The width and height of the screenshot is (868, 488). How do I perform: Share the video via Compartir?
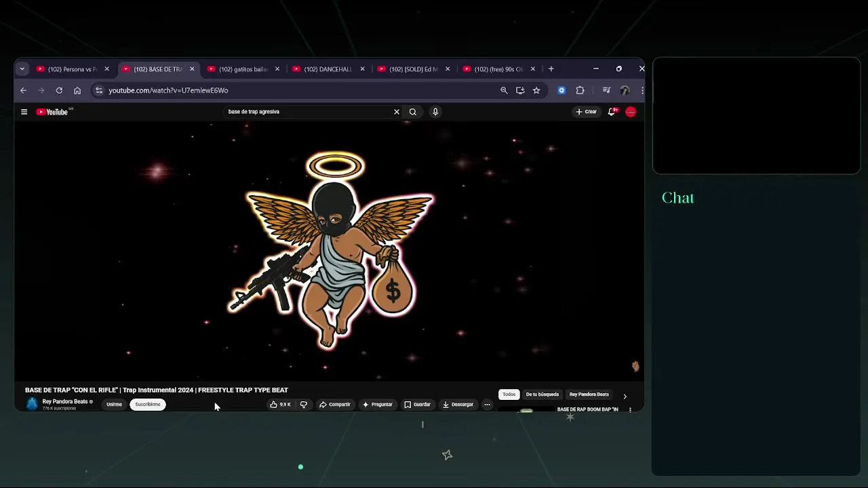click(x=335, y=405)
